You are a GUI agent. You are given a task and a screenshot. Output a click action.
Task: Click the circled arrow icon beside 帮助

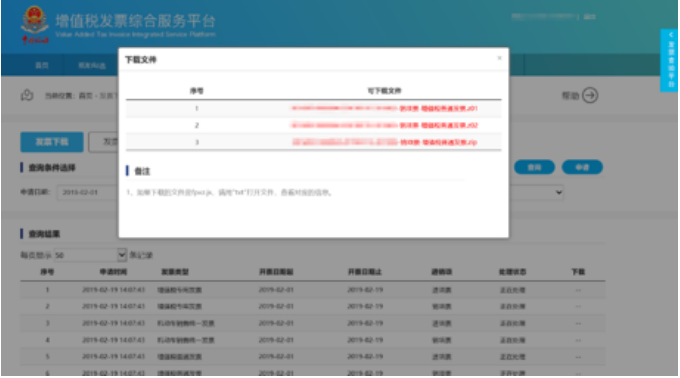point(590,95)
